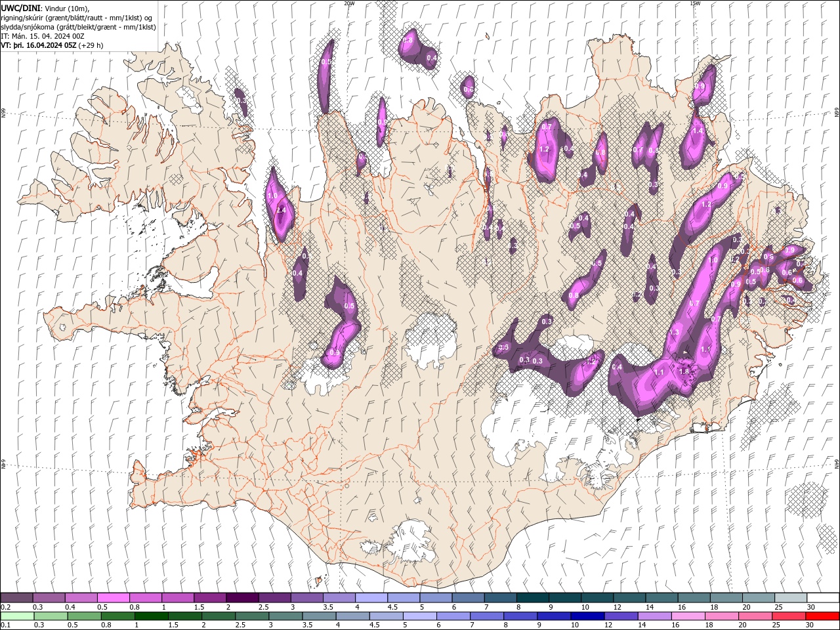Pick the 4–4.5 light lavender swatch, upper legend row
840x630 pixels.
pos(371,598)
